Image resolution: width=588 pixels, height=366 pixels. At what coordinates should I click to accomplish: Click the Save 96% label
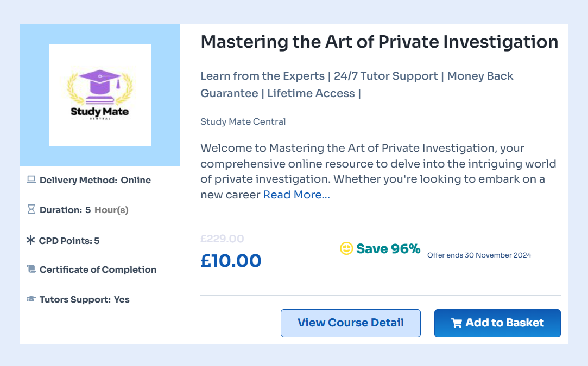[x=388, y=249]
